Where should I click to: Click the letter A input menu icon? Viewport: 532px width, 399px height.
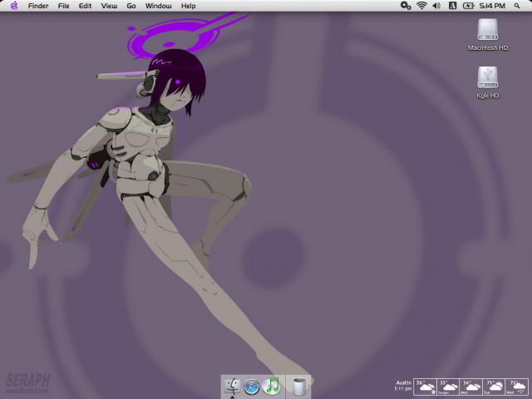coord(452,6)
